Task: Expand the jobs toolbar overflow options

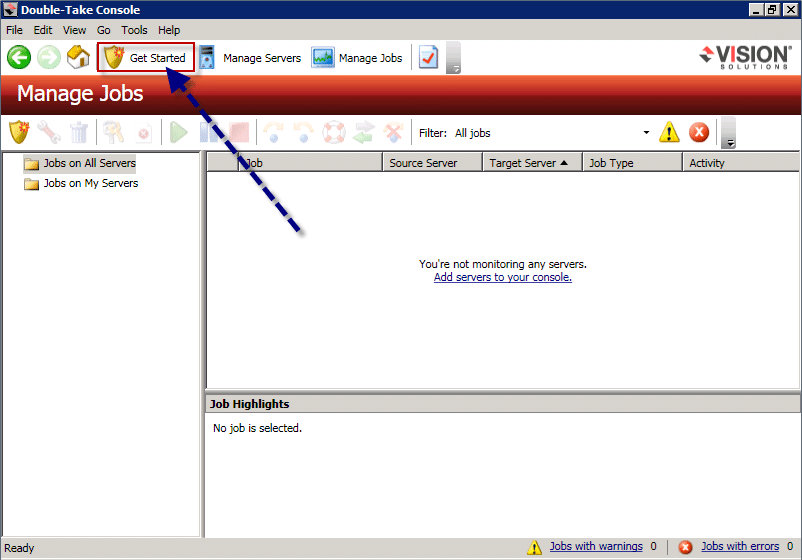Action: pos(729,133)
